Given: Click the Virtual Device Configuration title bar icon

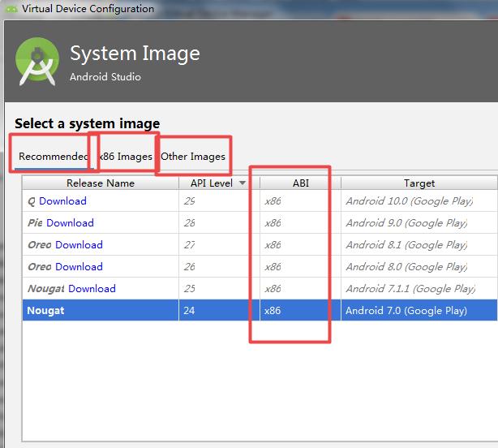Looking at the screenshot, I should click(x=11, y=9).
